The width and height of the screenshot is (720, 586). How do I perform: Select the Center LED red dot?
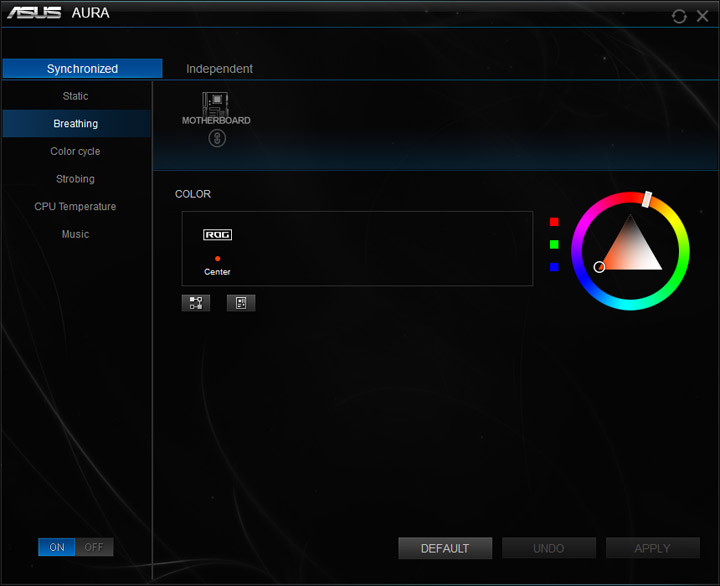(217, 259)
